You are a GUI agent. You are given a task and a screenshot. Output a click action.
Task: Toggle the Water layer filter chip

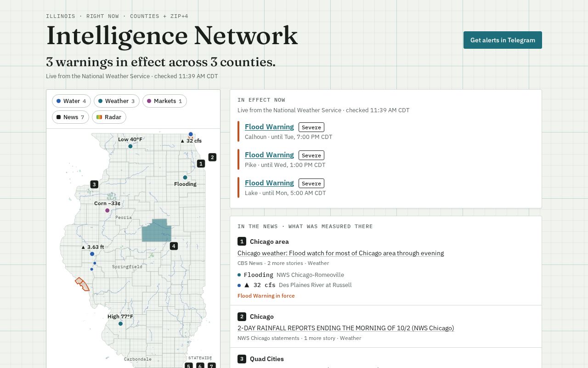click(71, 101)
